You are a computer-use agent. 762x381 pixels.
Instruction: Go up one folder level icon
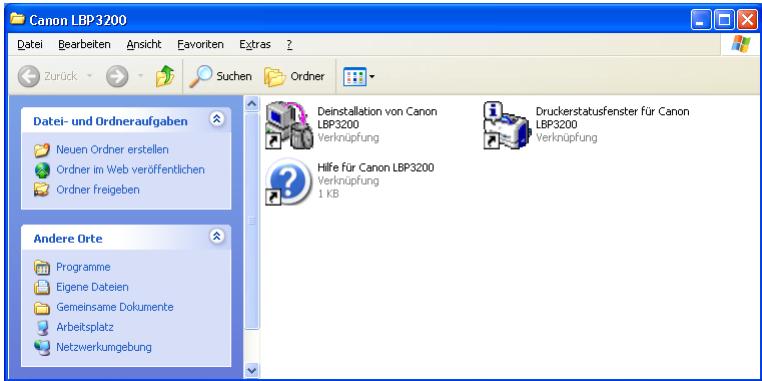point(165,76)
